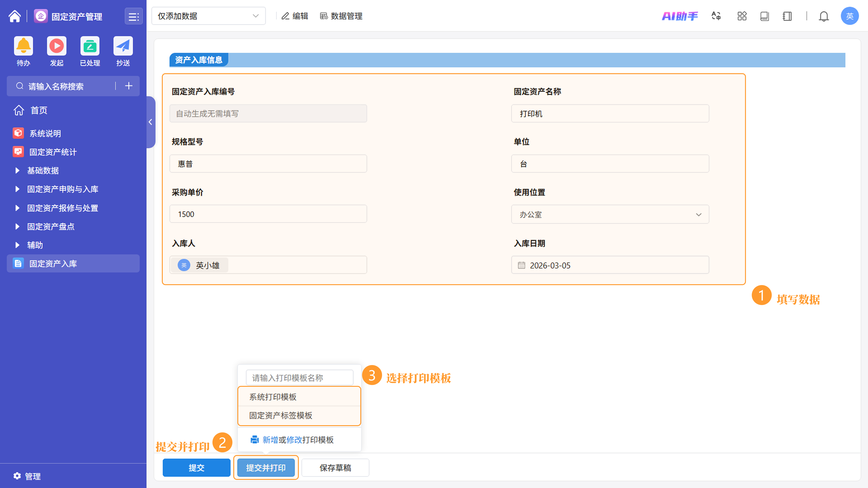Click the home icon at top left
Image resolution: width=868 pixels, height=488 pixels.
(14, 16)
